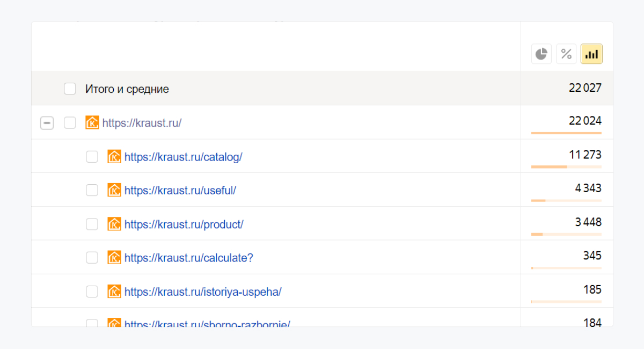The image size is (644, 349).
Task: Click the bar under the 11 273 value
Action: (566, 166)
